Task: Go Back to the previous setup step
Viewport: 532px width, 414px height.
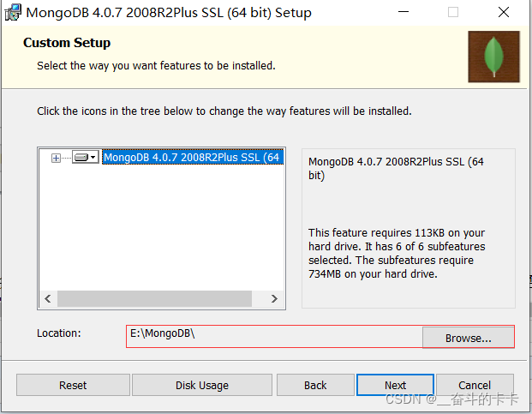Action: point(315,385)
